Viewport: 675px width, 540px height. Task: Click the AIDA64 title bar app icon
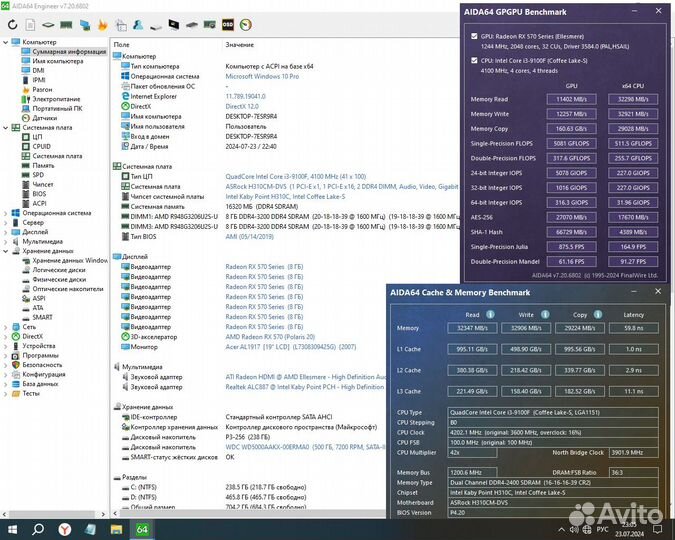[x=5, y=6]
